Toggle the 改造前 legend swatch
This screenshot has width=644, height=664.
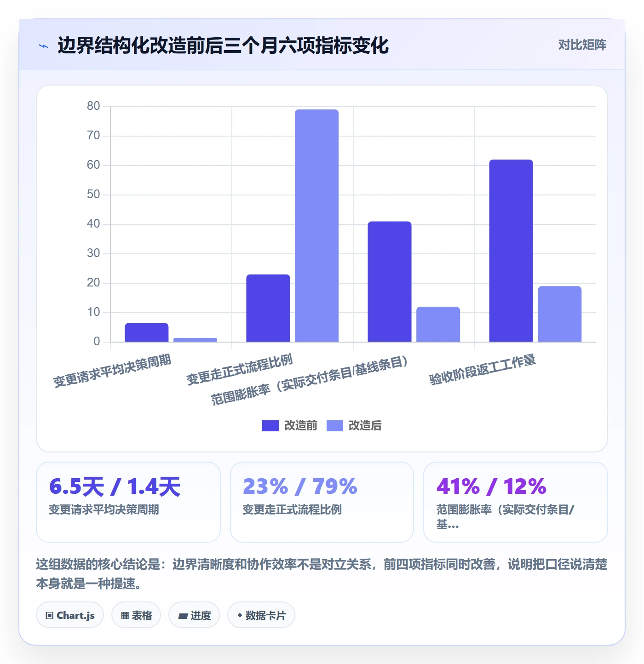270,426
